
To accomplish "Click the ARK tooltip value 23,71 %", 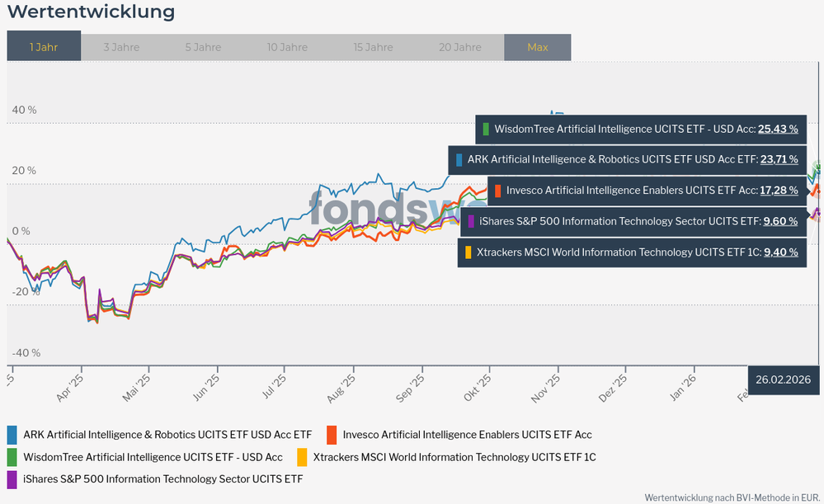I will tap(779, 159).
